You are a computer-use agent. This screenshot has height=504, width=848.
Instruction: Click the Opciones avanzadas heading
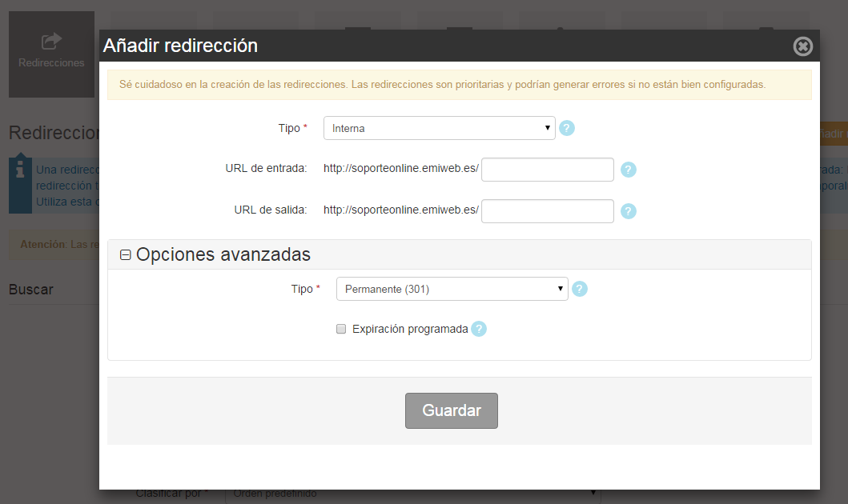click(x=223, y=254)
